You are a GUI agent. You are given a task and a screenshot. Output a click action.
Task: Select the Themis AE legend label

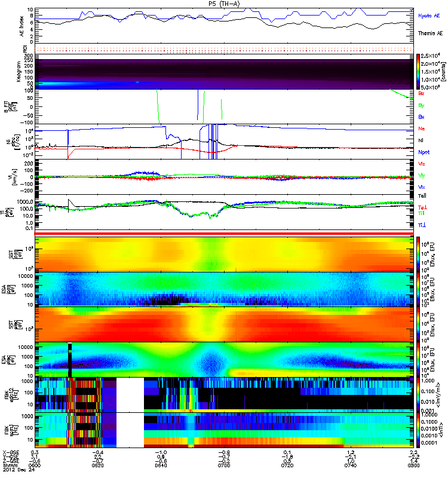point(430,33)
